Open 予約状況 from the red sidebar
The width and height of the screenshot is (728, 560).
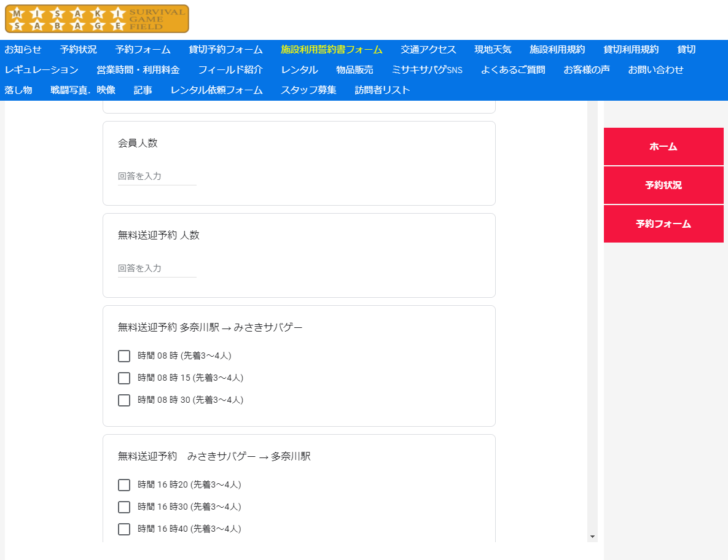click(663, 185)
